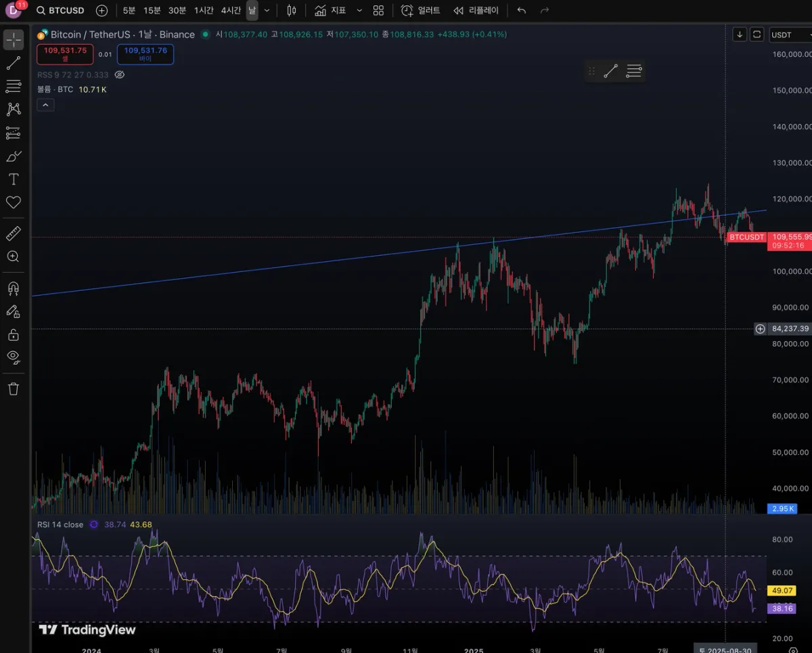Viewport: 812px width, 653px height.
Task: Click the sync arrows icon near USDT
Action: pyautogui.click(x=757, y=34)
